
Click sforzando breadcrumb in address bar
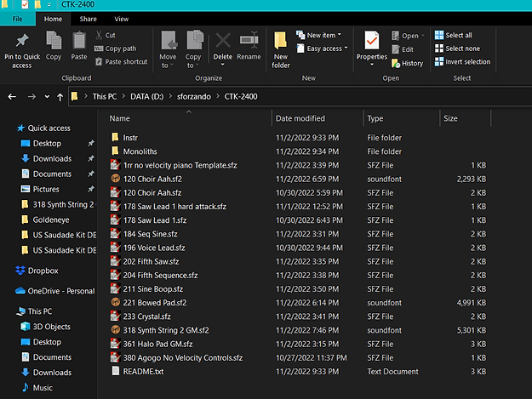[194, 97]
